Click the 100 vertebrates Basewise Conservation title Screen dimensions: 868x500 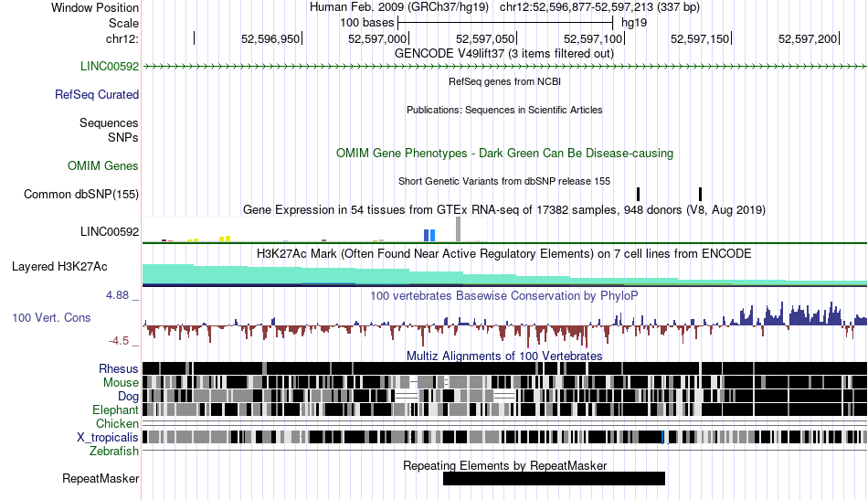tap(504, 295)
